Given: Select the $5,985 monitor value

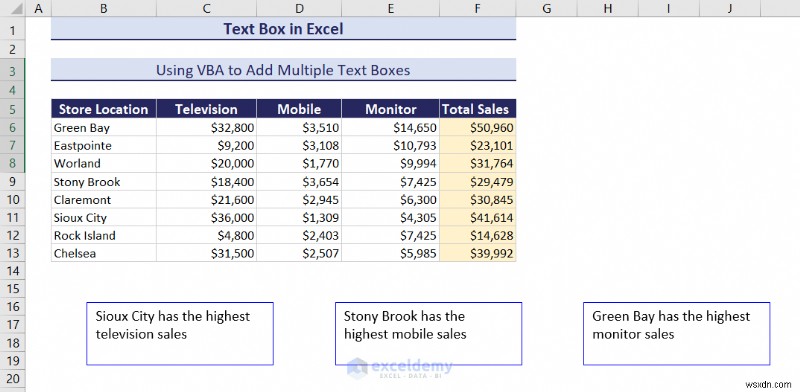Looking at the screenshot, I should pyautogui.click(x=390, y=253).
